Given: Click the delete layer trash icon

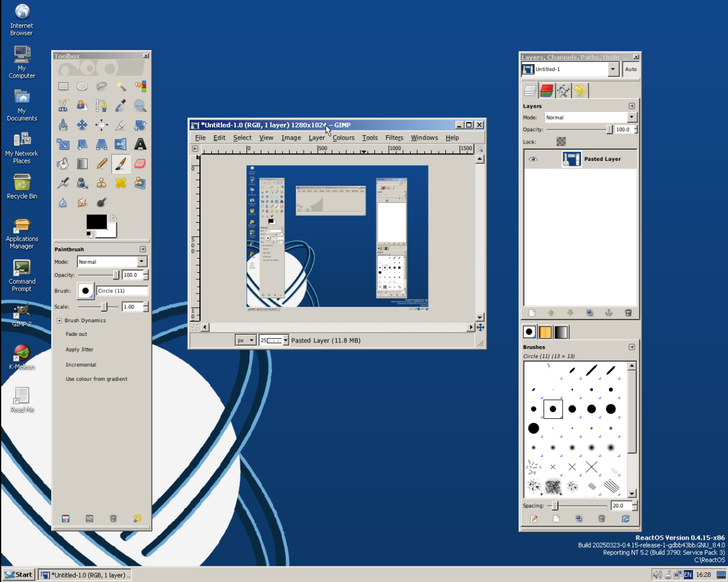Looking at the screenshot, I should click(x=628, y=313).
